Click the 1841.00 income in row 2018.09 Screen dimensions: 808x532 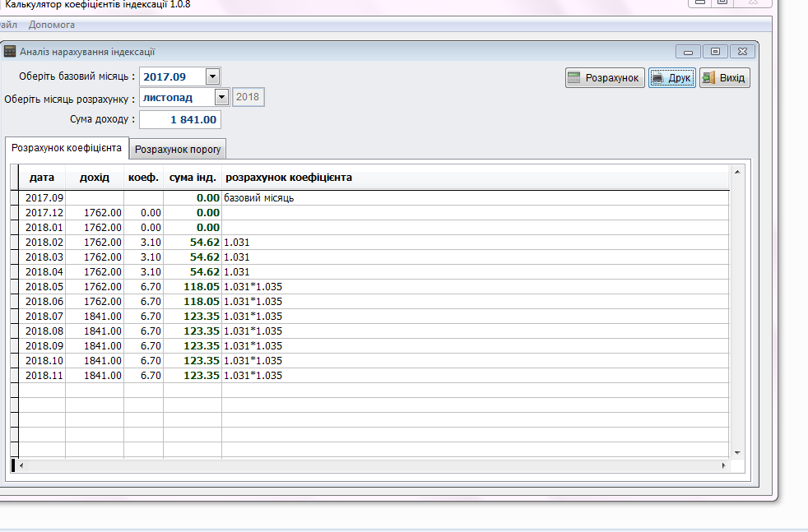[95, 346]
